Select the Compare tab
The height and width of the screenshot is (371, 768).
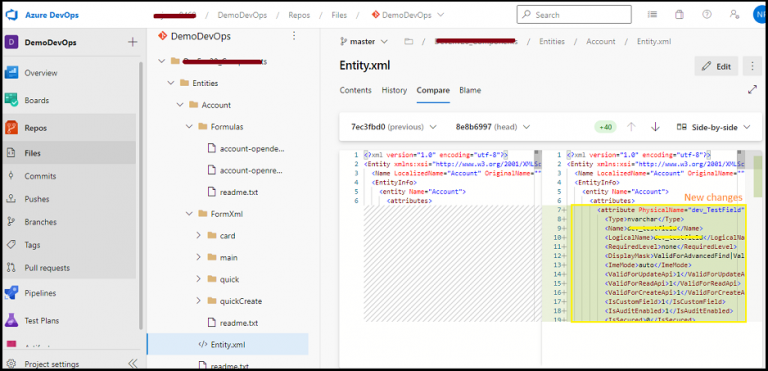click(433, 90)
